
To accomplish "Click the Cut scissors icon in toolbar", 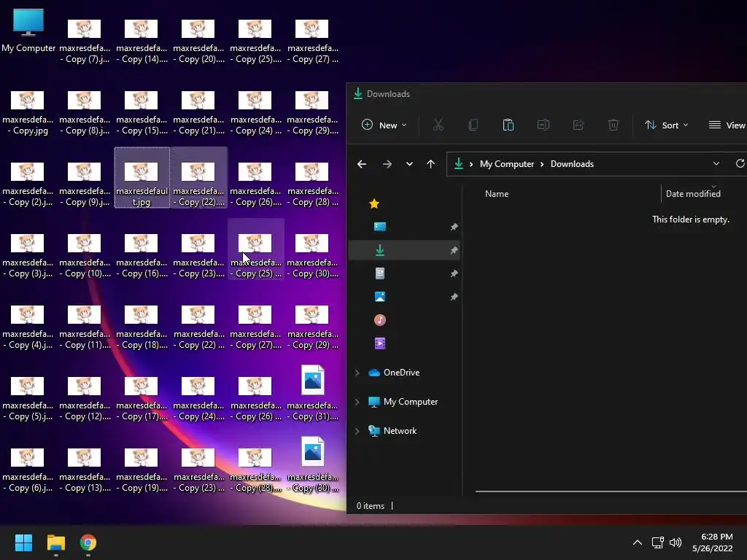I will 438,125.
